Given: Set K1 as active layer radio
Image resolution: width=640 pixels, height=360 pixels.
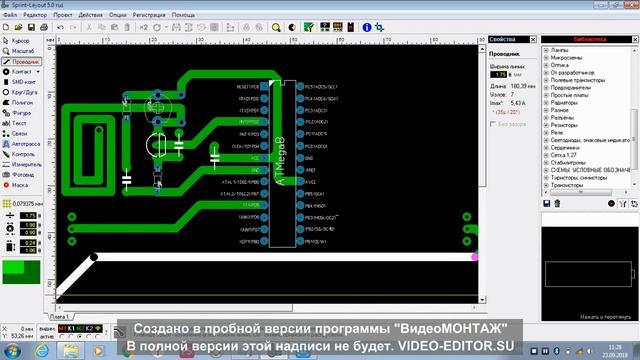Looking at the screenshot, I should [71, 337].
